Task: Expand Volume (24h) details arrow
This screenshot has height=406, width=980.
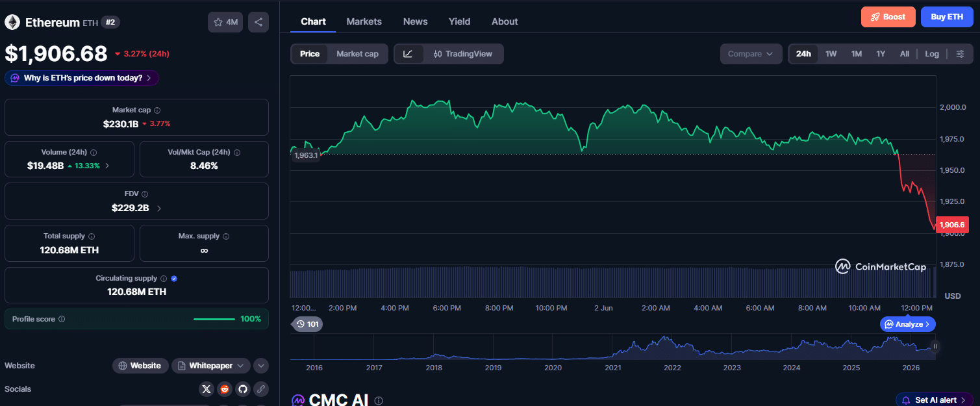Action: point(107,166)
